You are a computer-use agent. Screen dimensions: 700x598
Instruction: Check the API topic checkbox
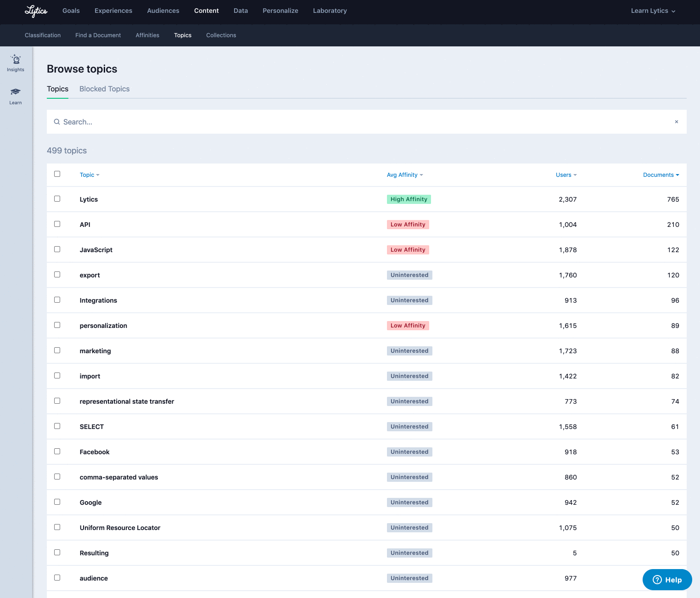tap(57, 224)
